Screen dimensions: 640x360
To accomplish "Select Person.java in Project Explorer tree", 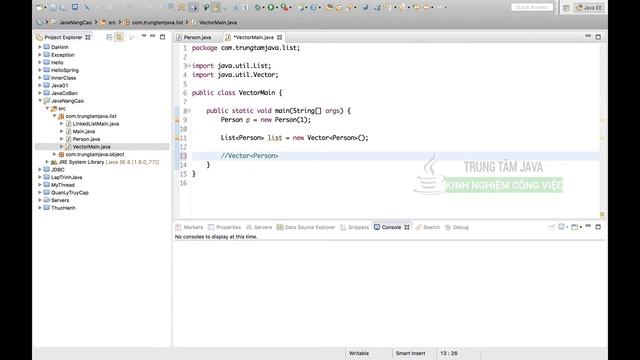I will (86, 139).
